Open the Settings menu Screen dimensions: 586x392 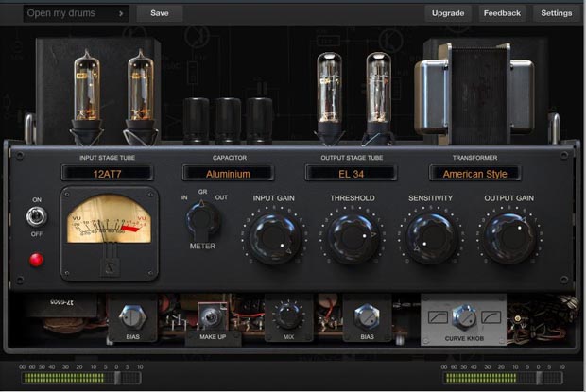(557, 13)
